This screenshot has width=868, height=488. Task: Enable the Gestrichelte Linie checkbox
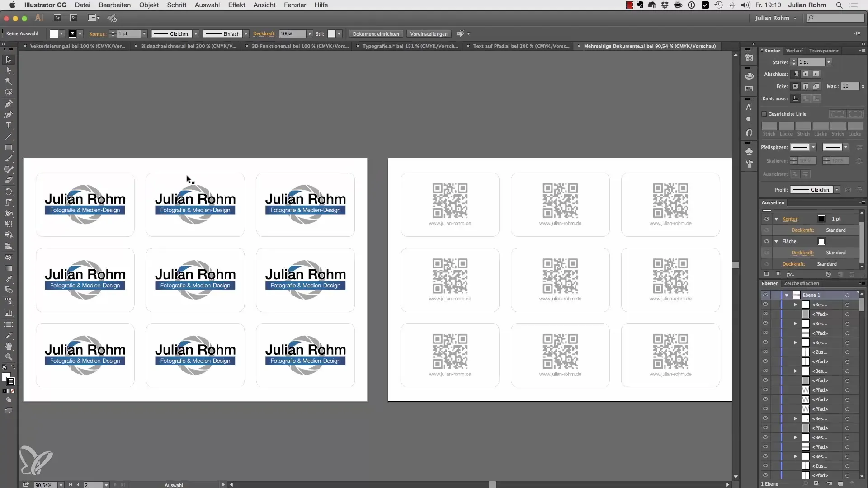[764, 114]
